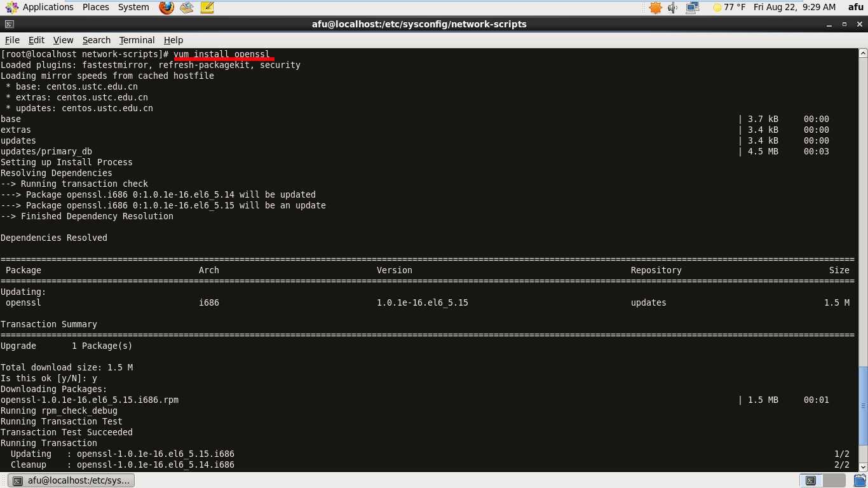
Task: Open the terminal Edit menu
Action: (36, 40)
